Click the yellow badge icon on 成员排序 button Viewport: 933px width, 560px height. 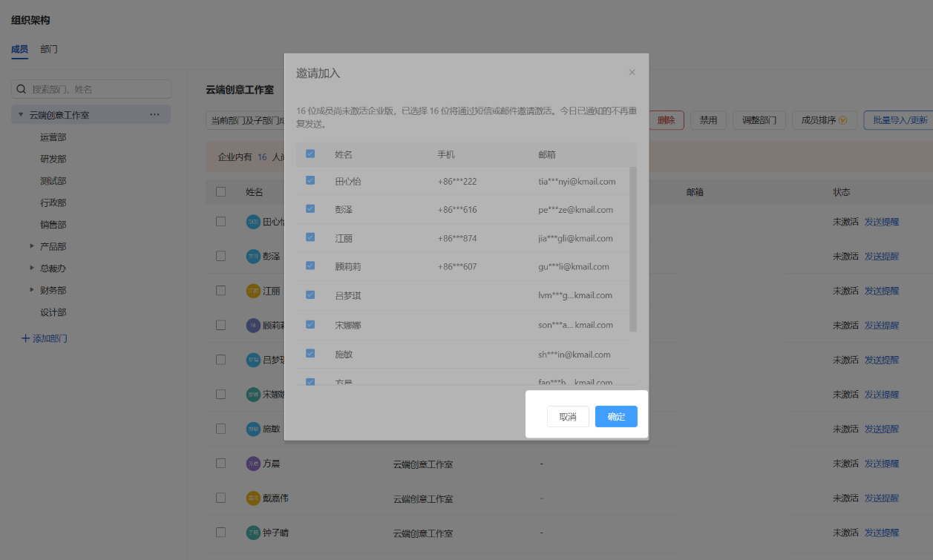(x=844, y=119)
